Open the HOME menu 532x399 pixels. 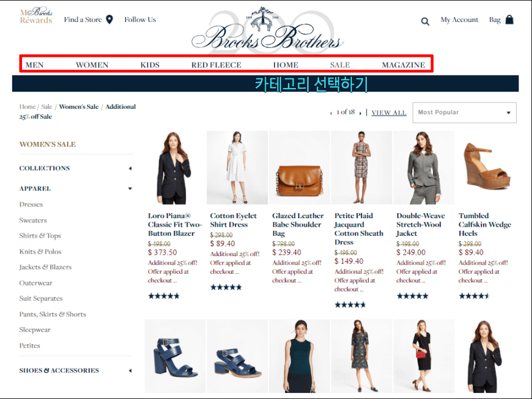286,65
